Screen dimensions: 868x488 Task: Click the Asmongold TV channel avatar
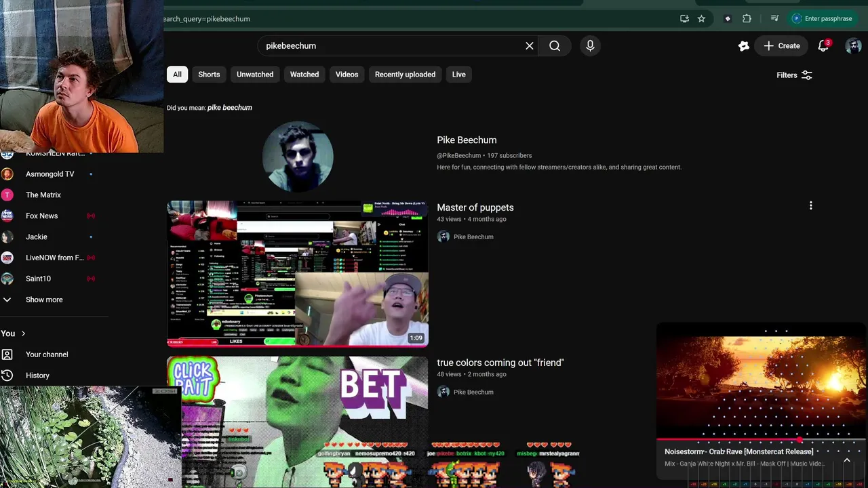(x=7, y=174)
